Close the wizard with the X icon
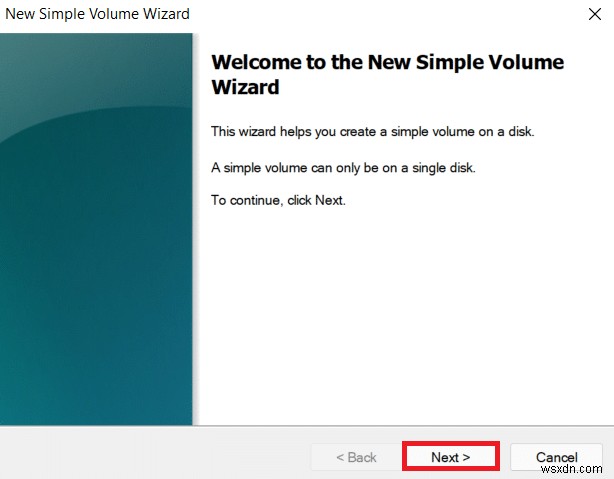The image size is (614, 479). [594, 14]
